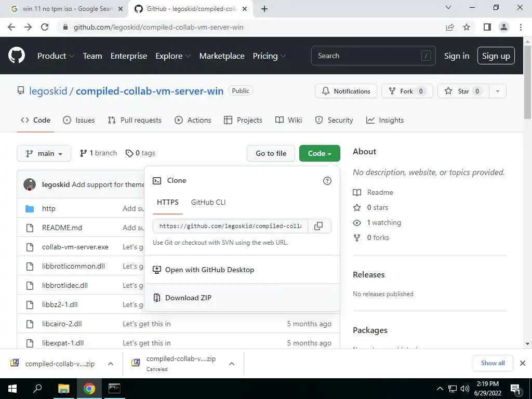Open File Explorer from taskbar

64,389
